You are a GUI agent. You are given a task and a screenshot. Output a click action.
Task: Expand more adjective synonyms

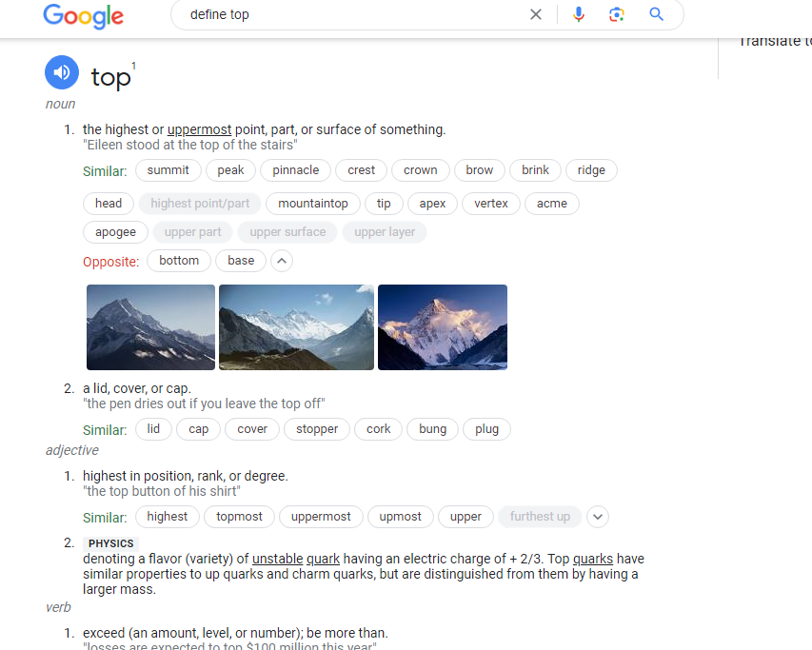click(x=598, y=517)
